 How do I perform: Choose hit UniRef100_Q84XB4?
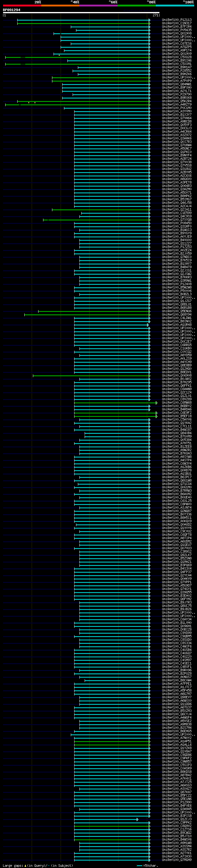(177, 433)
